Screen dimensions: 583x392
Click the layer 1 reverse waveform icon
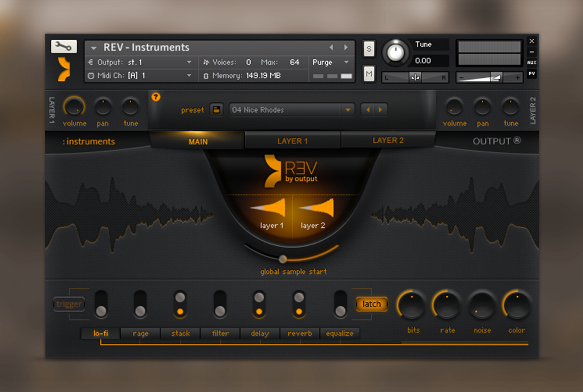click(x=268, y=208)
